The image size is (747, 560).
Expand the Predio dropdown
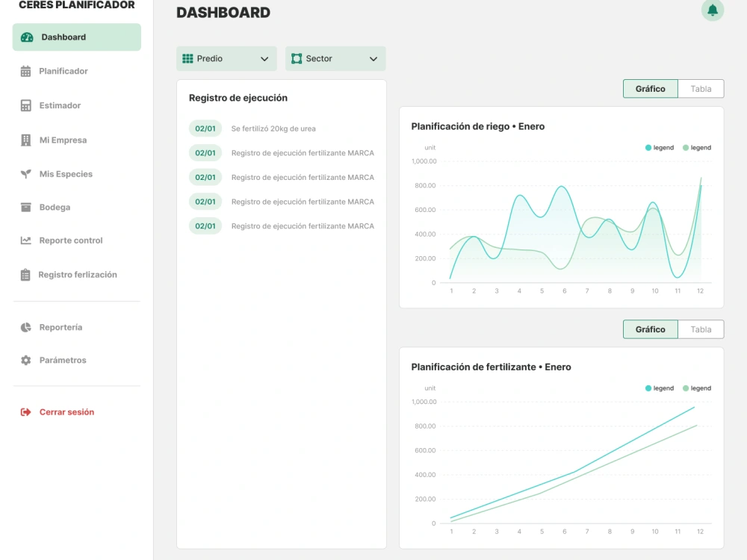point(226,57)
